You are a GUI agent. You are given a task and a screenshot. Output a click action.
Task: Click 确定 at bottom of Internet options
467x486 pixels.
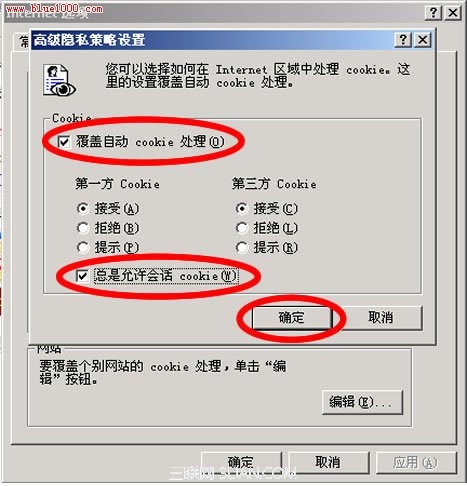click(241, 463)
